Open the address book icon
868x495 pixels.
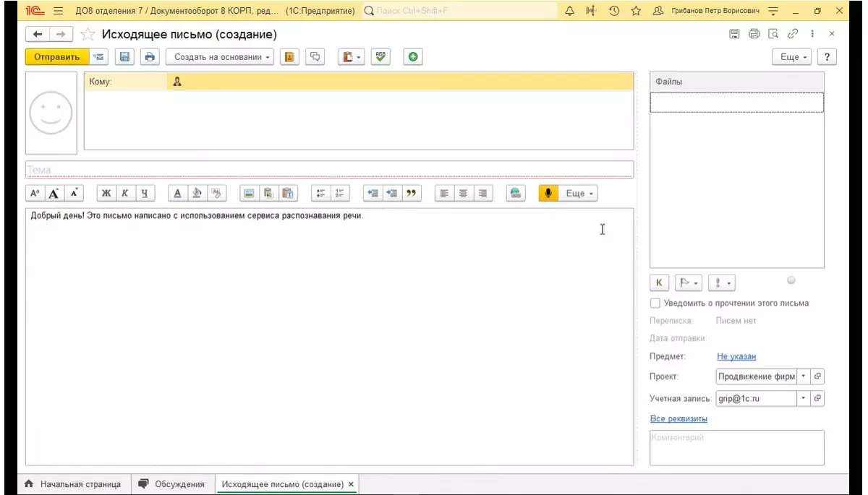point(289,57)
